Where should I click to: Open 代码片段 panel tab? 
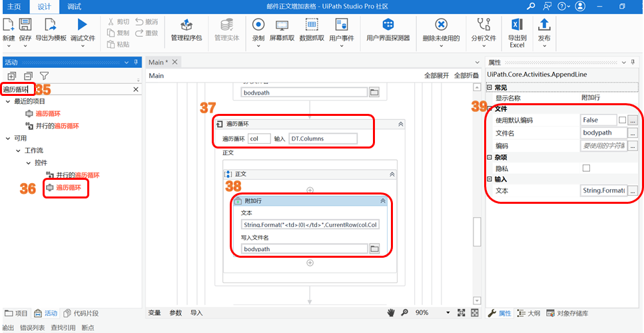pyautogui.click(x=81, y=313)
